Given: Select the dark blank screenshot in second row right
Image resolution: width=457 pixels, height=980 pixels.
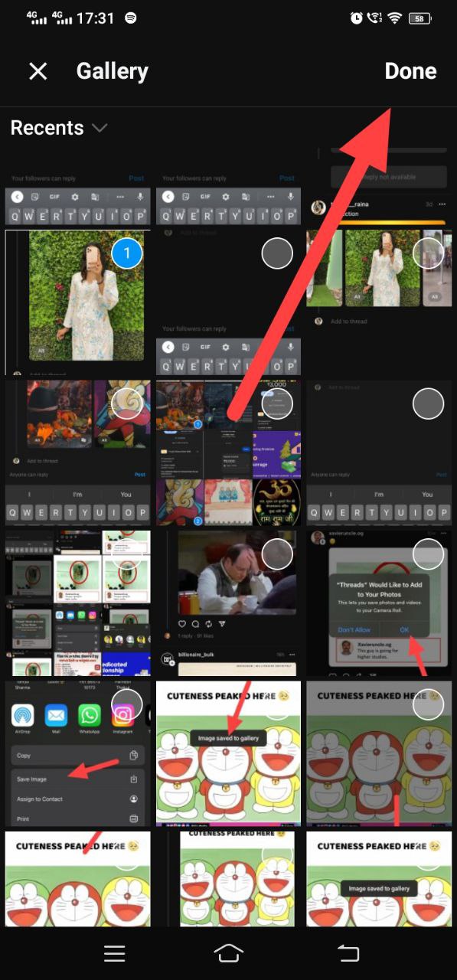Looking at the screenshot, I should point(380,452).
